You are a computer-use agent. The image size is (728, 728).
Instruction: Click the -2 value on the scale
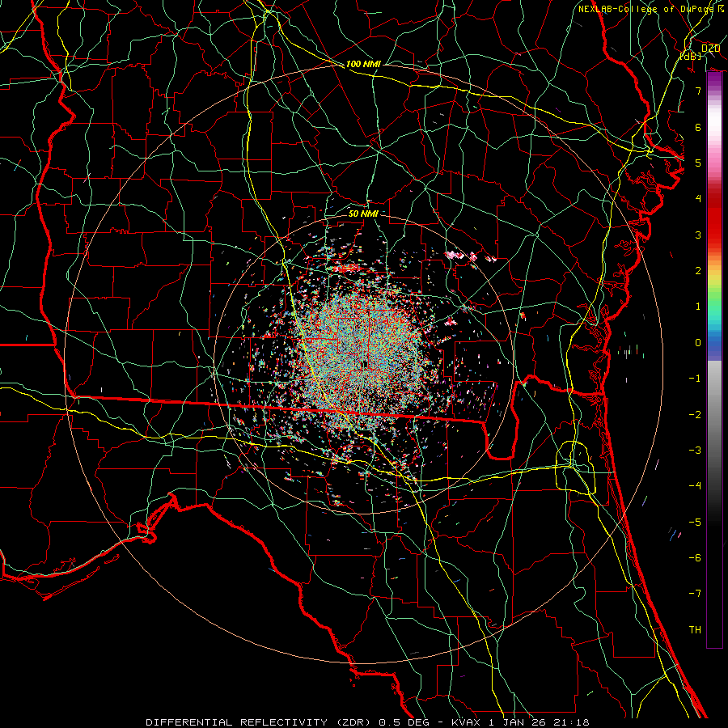click(x=695, y=414)
